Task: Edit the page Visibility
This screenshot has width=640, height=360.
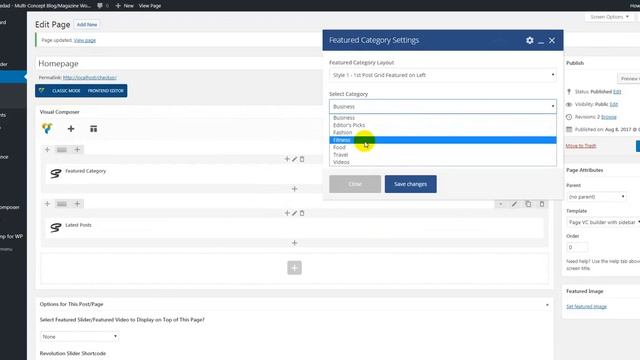Action: (614, 104)
